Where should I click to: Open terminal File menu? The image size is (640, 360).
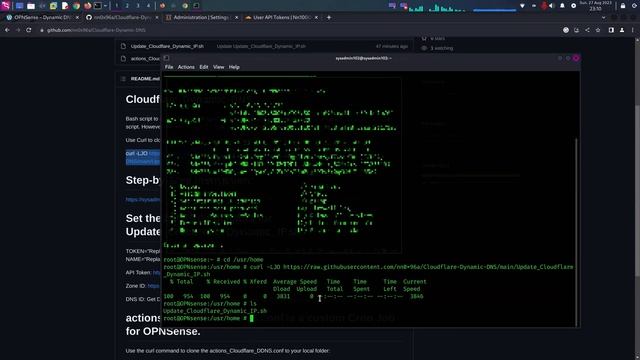169,67
